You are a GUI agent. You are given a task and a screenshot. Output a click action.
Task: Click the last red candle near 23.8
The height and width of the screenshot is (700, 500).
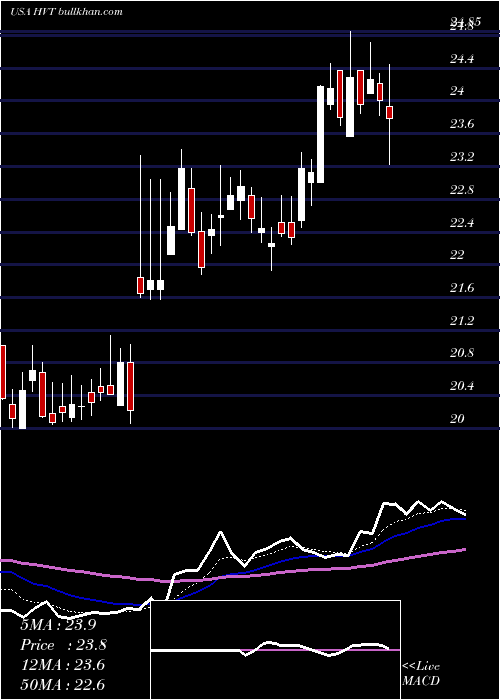click(x=390, y=112)
